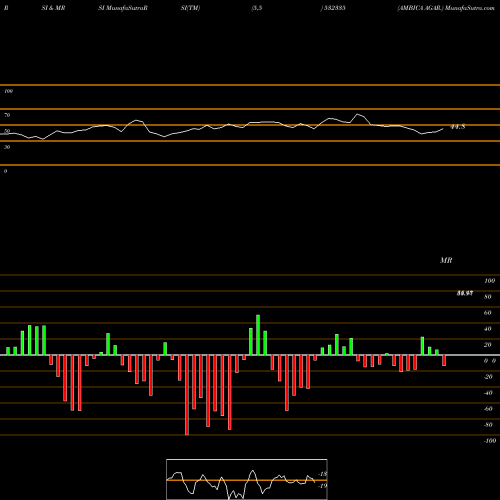Click the MR axis label 60

point(487,313)
